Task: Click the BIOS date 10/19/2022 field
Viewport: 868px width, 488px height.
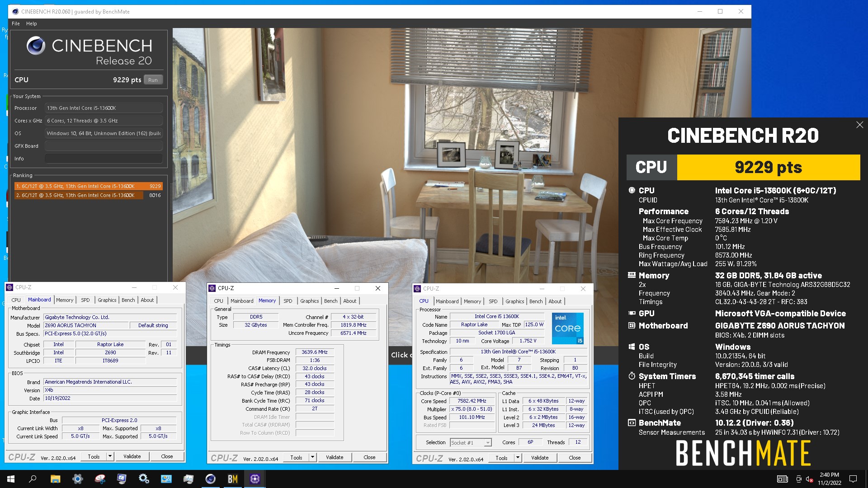Action: [110, 398]
